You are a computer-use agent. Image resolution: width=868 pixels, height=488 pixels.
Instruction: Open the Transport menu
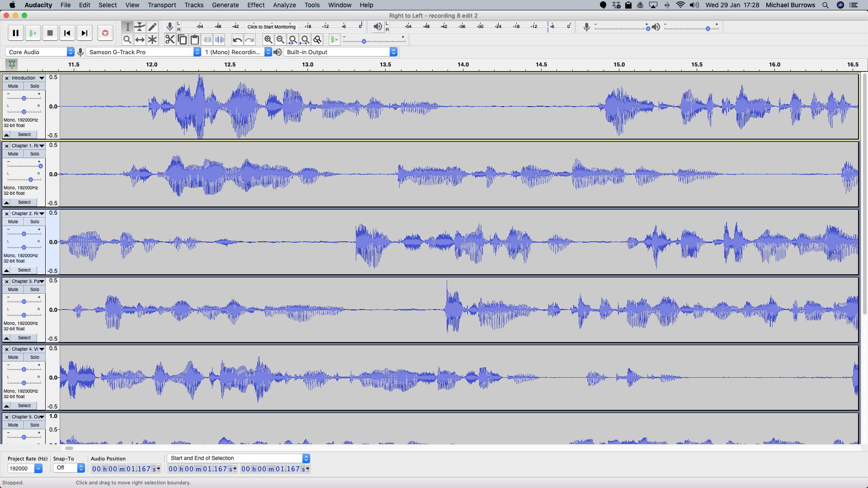tap(161, 5)
